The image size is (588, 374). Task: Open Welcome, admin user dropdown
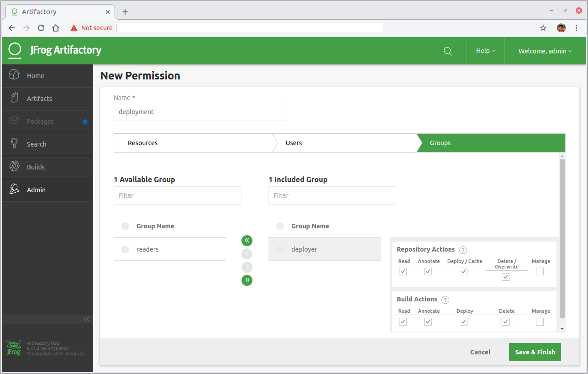pos(545,51)
